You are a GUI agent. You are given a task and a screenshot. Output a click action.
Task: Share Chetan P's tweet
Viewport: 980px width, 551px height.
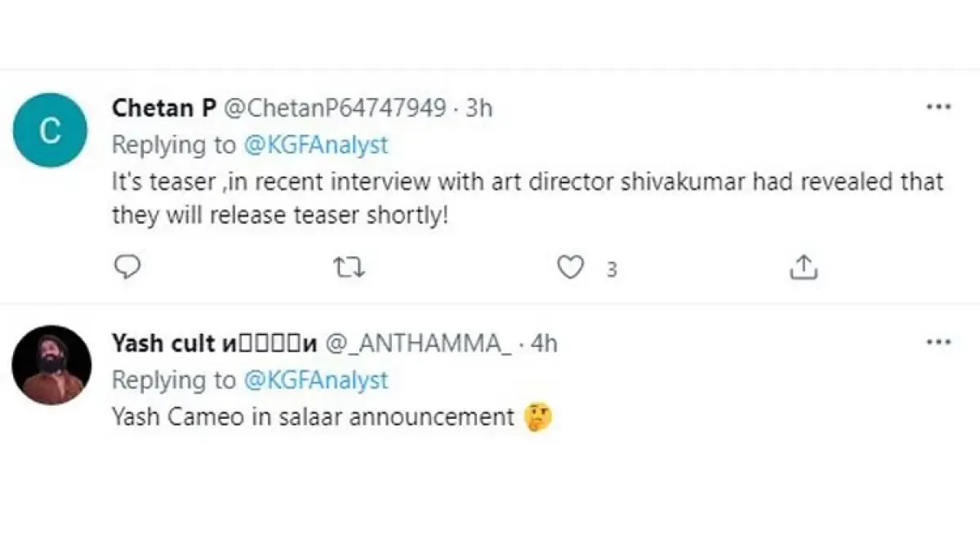[804, 268]
